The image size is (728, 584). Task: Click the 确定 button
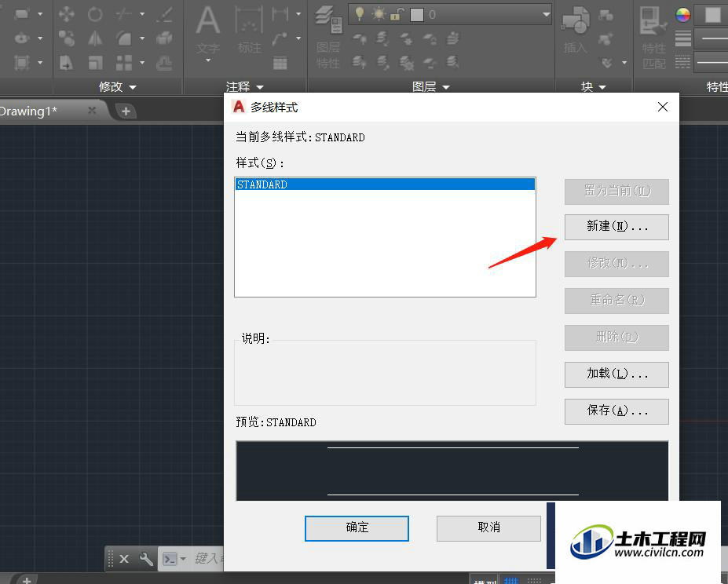click(x=357, y=527)
